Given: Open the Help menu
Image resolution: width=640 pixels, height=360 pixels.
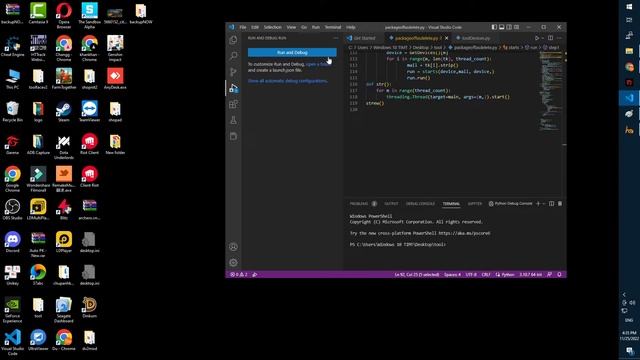Looking at the screenshot, I should tap(351, 27).
